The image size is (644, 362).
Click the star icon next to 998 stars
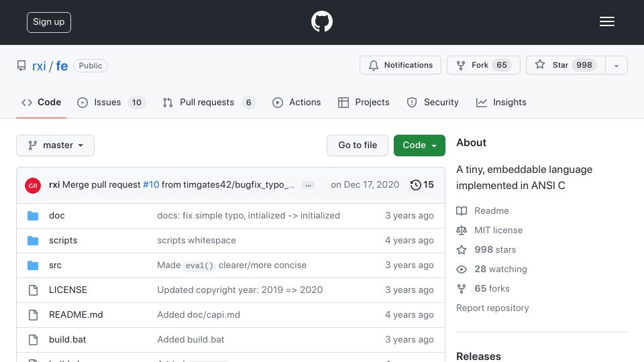tap(462, 249)
